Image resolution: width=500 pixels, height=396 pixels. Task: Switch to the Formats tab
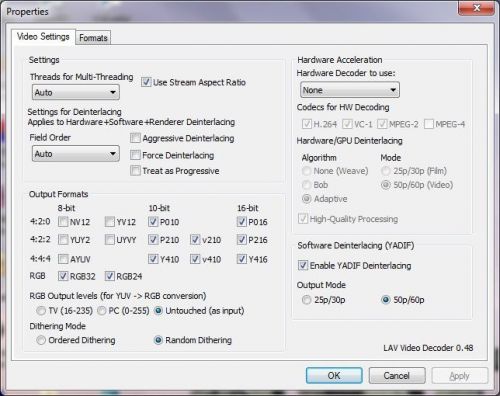point(93,38)
